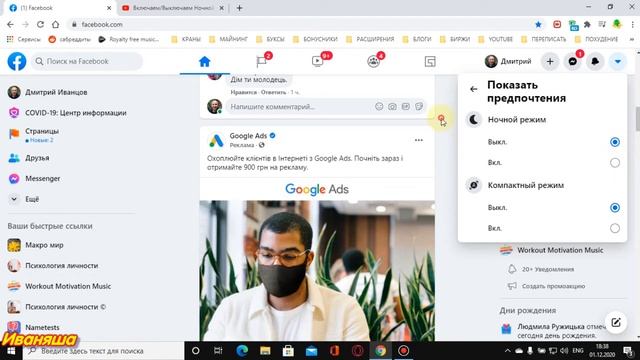Open Chrome home button
640x360 pixels.
56,24
